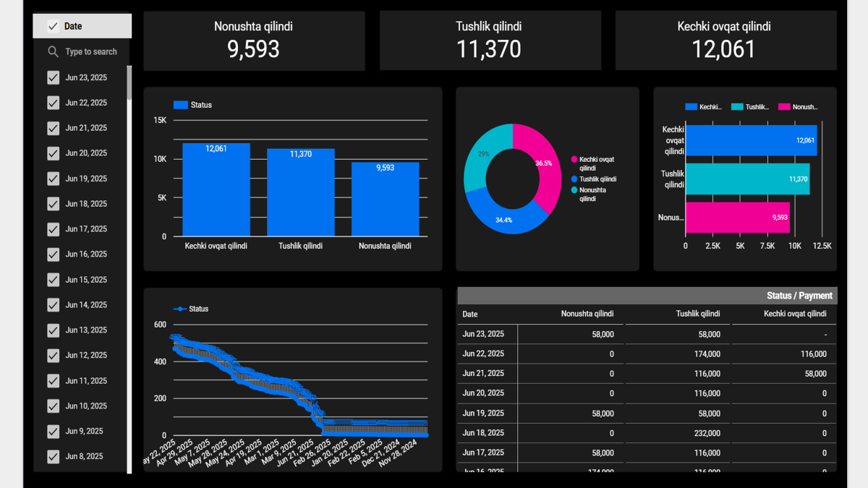The height and width of the screenshot is (488, 868).
Task: Uncheck the Jun 23, 2025 date checkbox
Action: click(x=53, y=77)
